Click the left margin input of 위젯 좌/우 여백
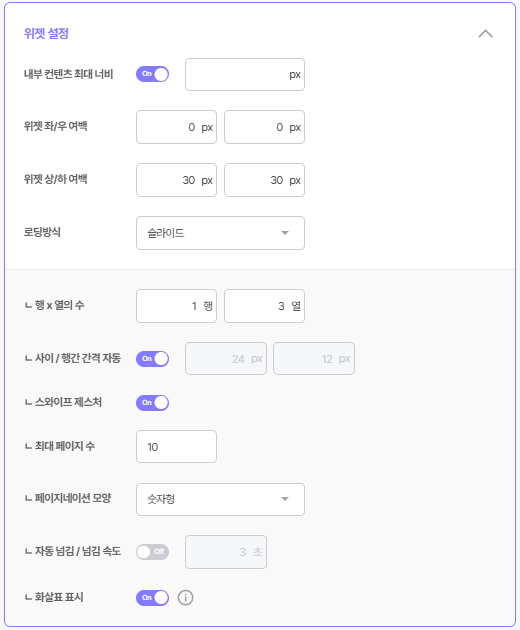 [176, 127]
